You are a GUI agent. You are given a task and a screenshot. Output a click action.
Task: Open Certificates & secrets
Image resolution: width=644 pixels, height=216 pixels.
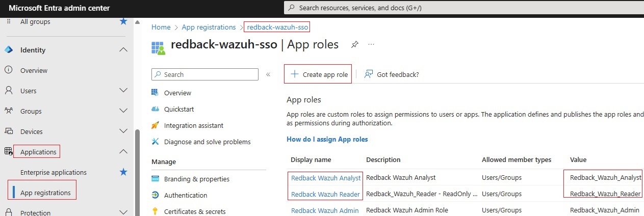tap(195, 211)
